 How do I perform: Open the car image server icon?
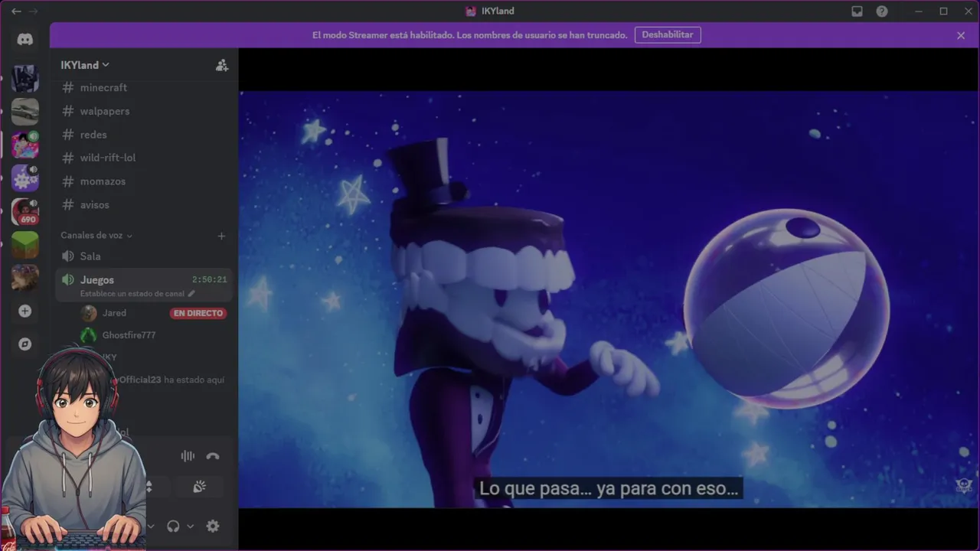pos(25,112)
